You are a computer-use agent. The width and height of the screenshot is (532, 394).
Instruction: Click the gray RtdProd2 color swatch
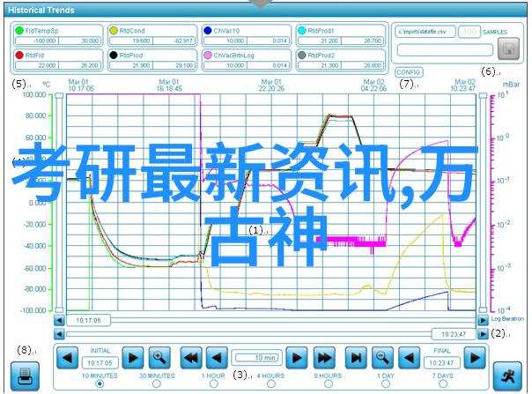[x=301, y=55]
